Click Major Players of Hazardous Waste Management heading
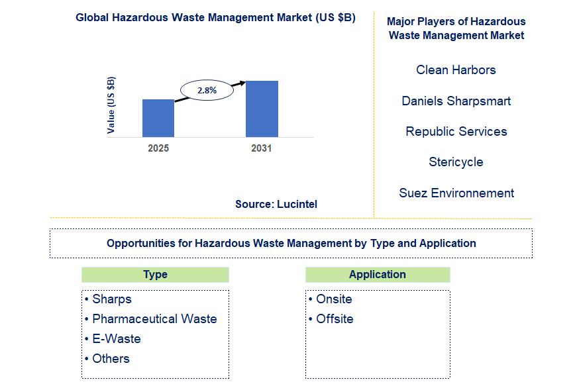 (x=456, y=28)
